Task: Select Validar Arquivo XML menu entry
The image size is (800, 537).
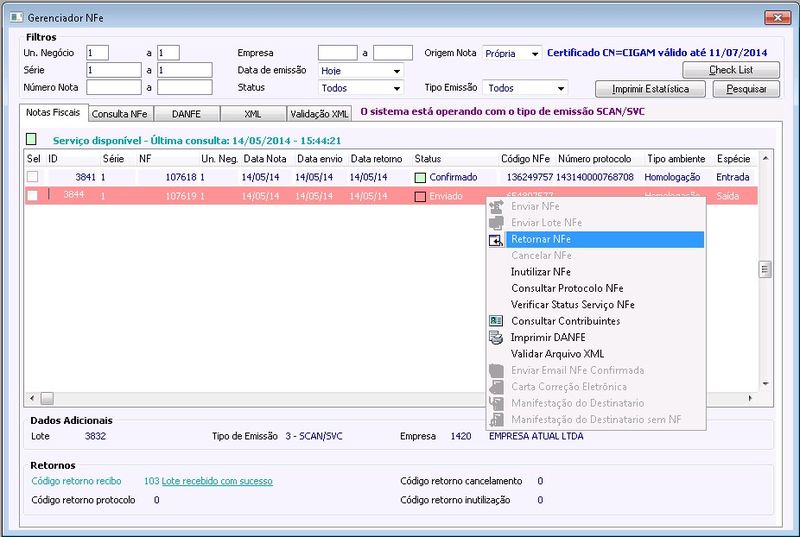Action: click(x=558, y=353)
